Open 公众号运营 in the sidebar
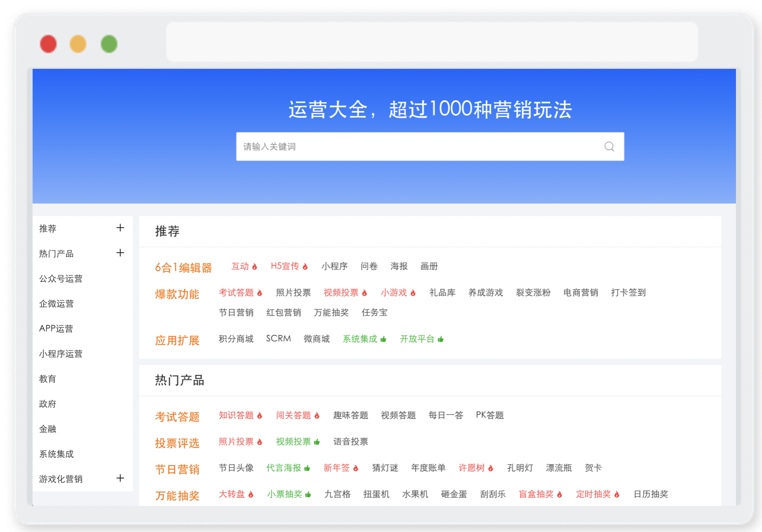The width and height of the screenshot is (762, 532). [x=61, y=279]
